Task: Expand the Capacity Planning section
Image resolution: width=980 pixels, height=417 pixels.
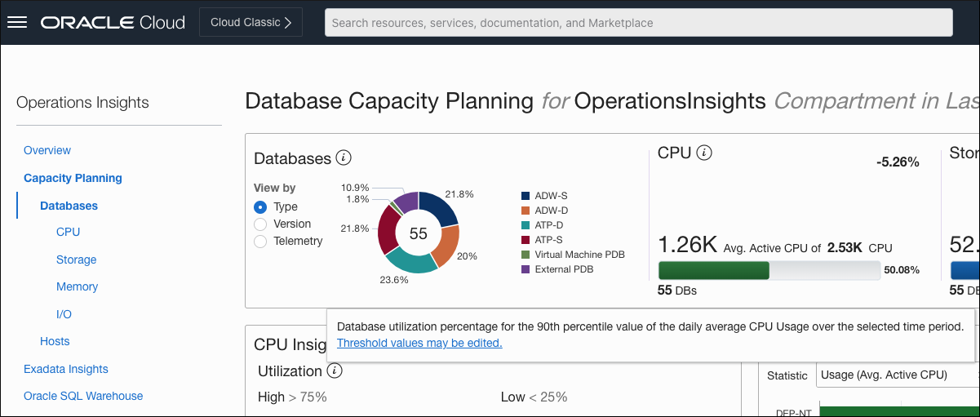Action: pyautogui.click(x=73, y=178)
